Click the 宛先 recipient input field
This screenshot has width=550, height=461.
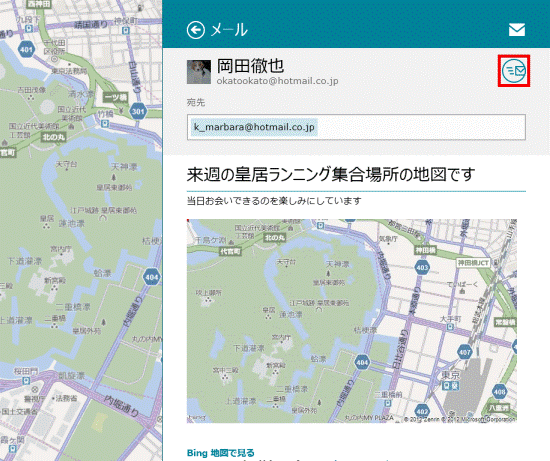pyautogui.click(x=356, y=127)
